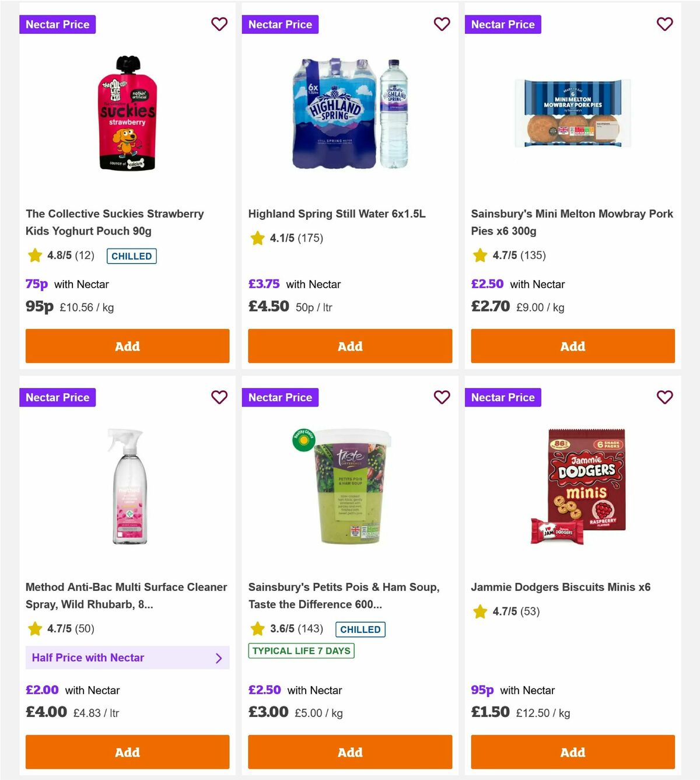Click the CHILLED tag on the yoghurt pouch
This screenshot has width=700, height=780.
pos(131,256)
